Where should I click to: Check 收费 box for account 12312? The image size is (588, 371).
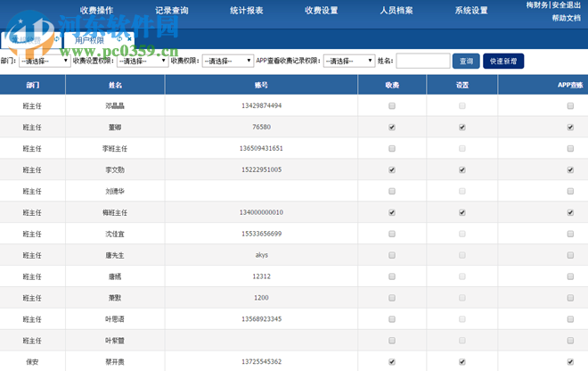pos(392,276)
